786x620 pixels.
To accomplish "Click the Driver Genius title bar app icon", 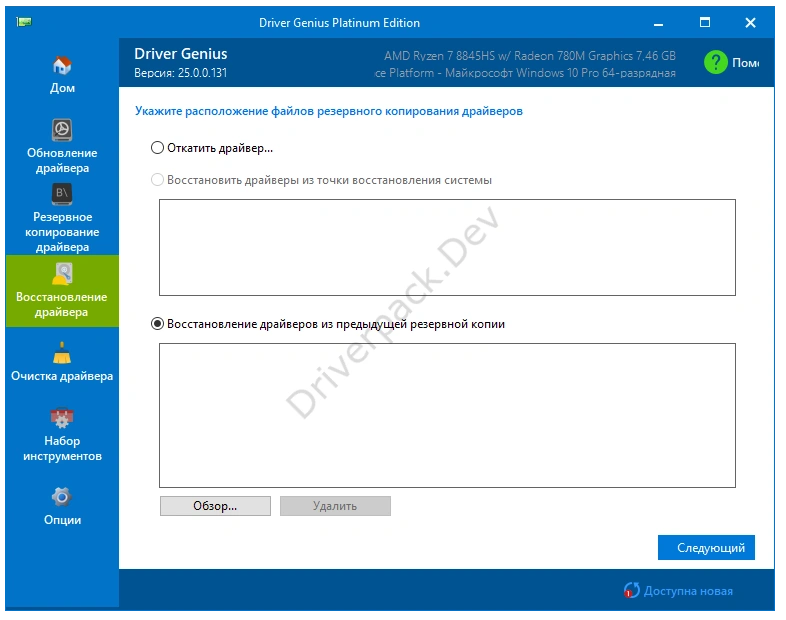I will point(24,22).
